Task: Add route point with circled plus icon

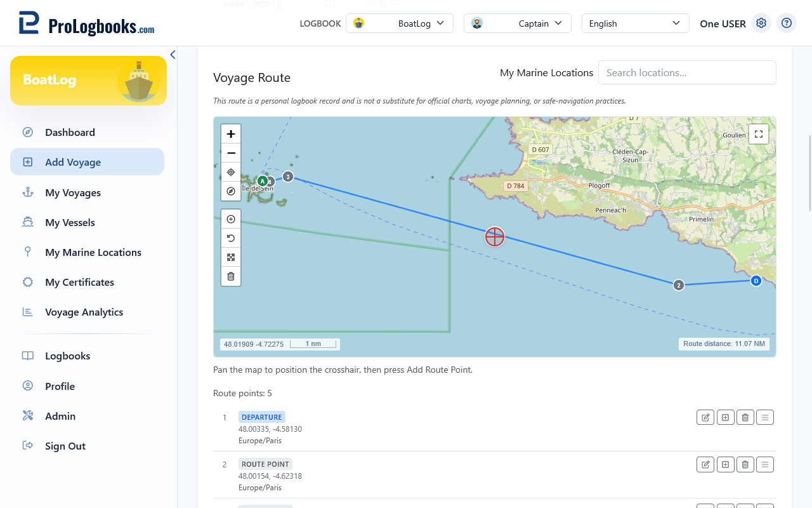Action: [x=231, y=219]
